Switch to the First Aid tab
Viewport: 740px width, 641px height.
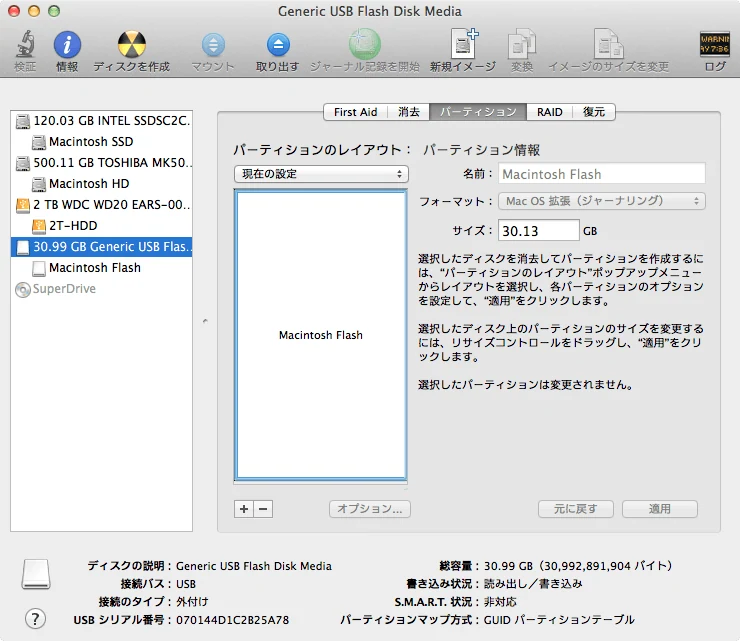pyautogui.click(x=355, y=112)
